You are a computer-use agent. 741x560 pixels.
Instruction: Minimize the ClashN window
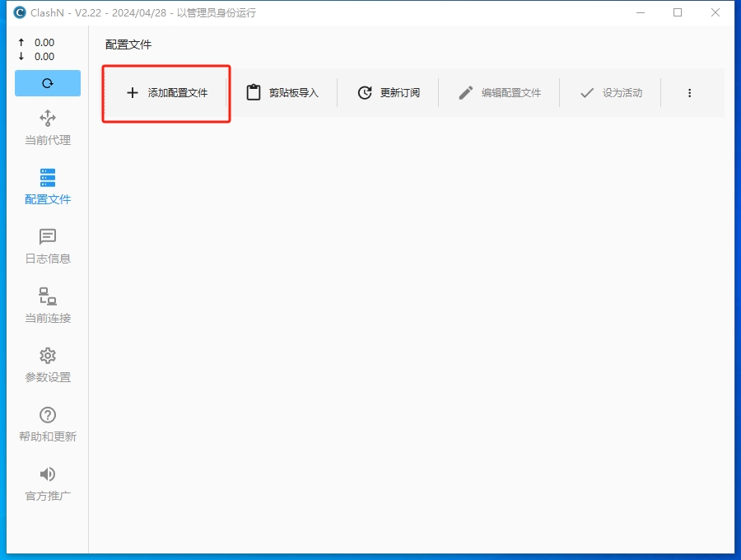pos(640,12)
